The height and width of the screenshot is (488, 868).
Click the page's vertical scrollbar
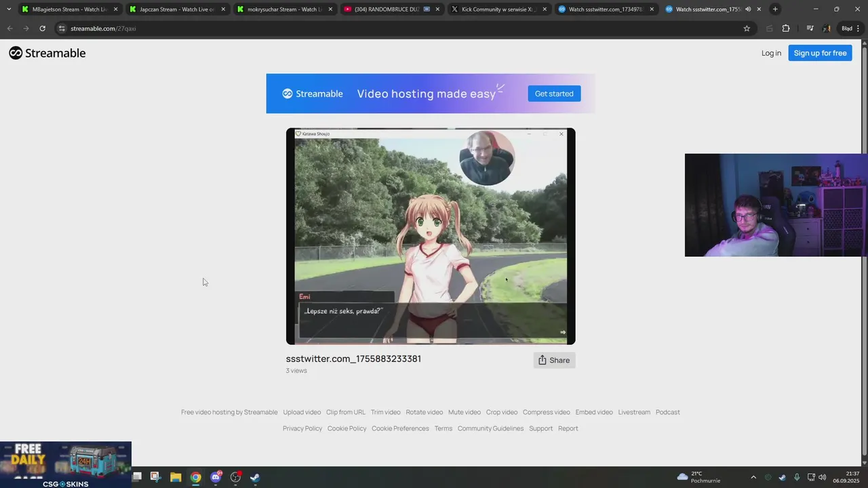(864, 252)
